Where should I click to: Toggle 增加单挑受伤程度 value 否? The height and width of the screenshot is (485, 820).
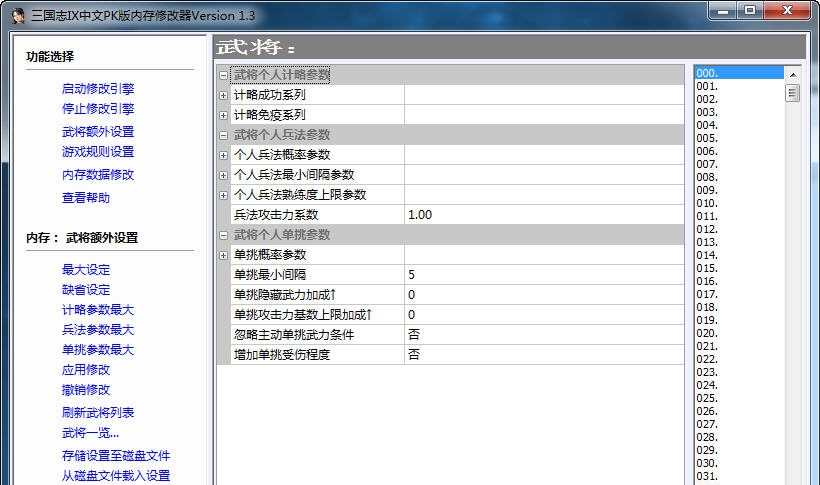pyautogui.click(x=544, y=355)
